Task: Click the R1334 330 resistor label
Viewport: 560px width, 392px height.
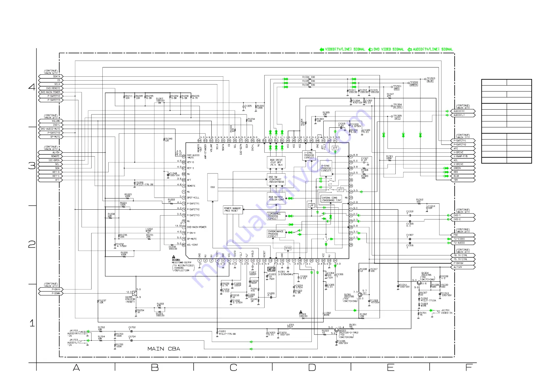Action: pyautogui.click(x=308, y=77)
